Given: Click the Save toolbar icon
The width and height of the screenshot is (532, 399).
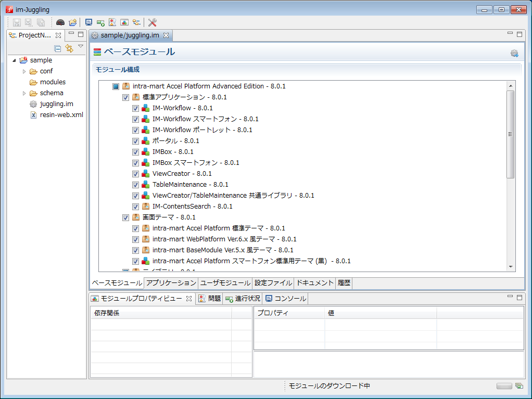Looking at the screenshot, I should (17, 22).
